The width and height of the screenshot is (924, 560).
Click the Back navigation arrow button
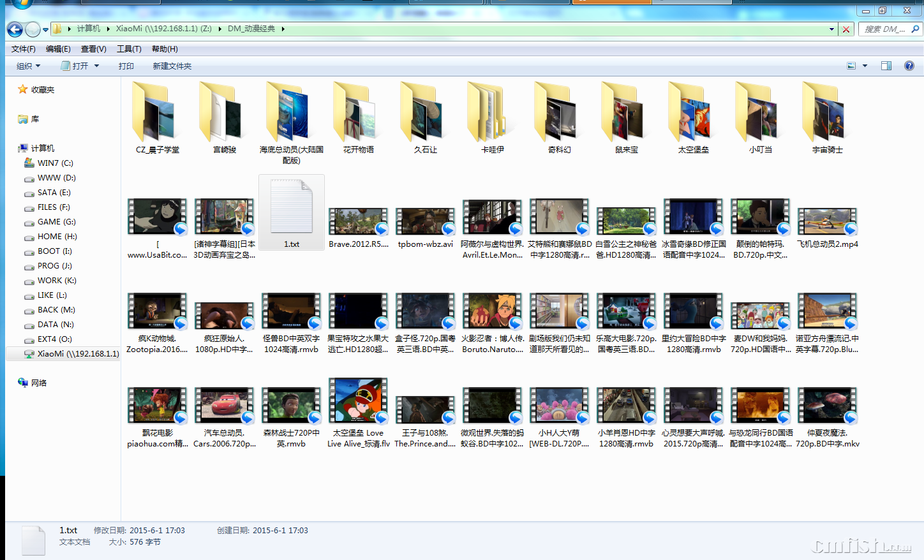[x=15, y=29]
